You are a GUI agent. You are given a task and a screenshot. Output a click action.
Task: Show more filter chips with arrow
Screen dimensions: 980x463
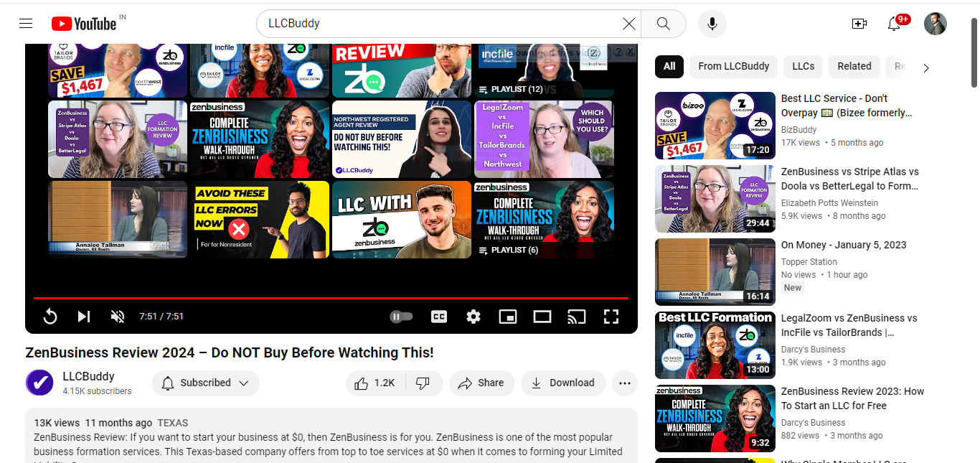coord(926,68)
